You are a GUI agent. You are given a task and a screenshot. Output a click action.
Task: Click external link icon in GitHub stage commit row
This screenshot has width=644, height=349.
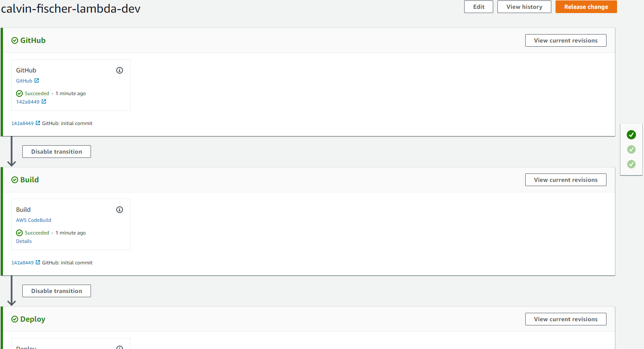[x=38, y=123]
